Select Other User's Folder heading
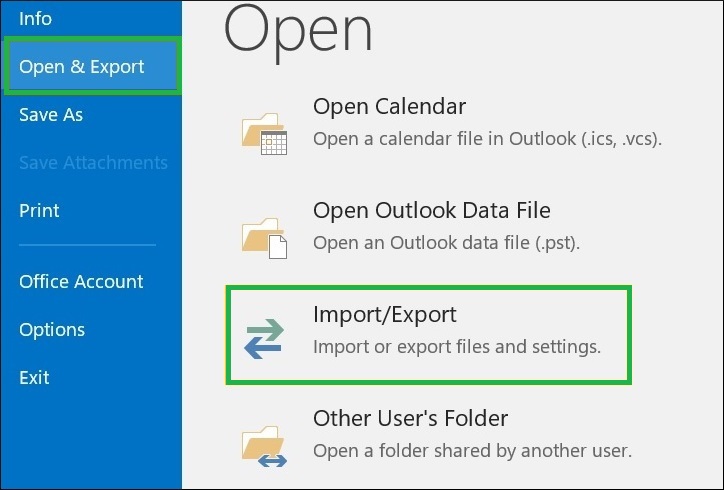Viewport: 724px width, 490px height. pos(410,418)
